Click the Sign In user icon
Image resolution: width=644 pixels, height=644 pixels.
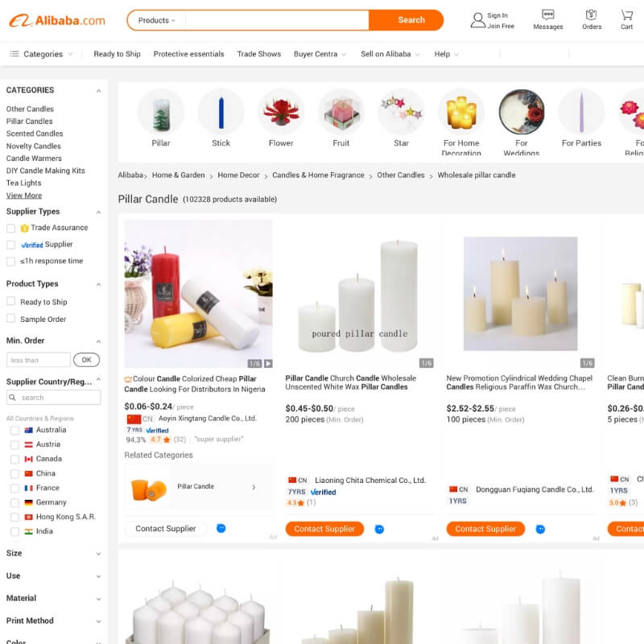(x=477, y=20)
